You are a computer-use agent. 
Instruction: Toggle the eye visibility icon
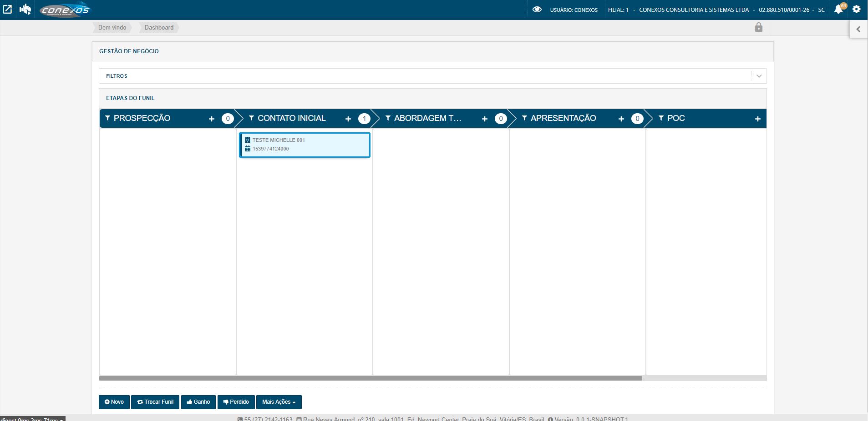[x=537, y=10]
